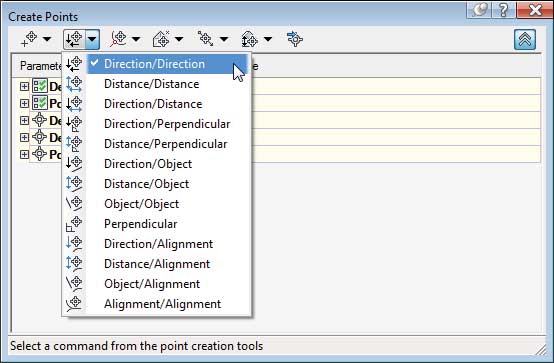
Task: Click the Import Points icon
Action: click(295, 39)
